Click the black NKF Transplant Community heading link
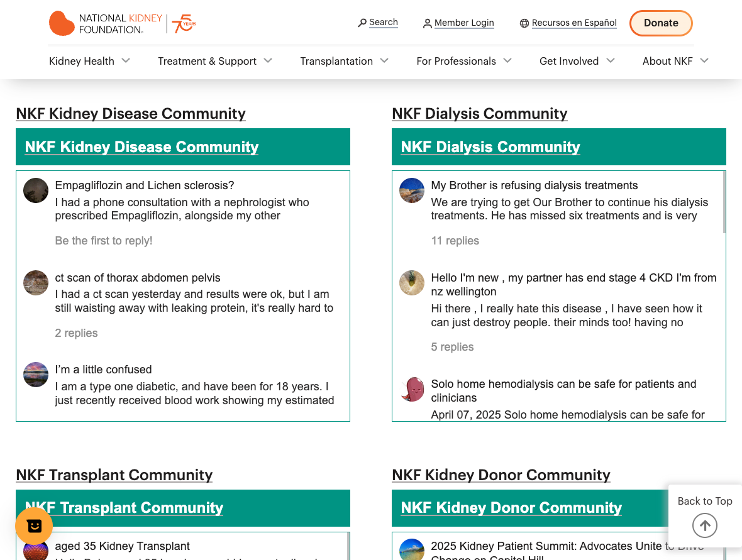 [114, 475]
